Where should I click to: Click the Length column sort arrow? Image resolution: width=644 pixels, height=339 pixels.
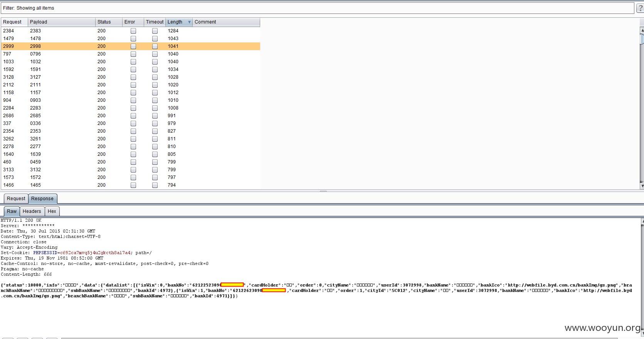click(x=189, y=22)
